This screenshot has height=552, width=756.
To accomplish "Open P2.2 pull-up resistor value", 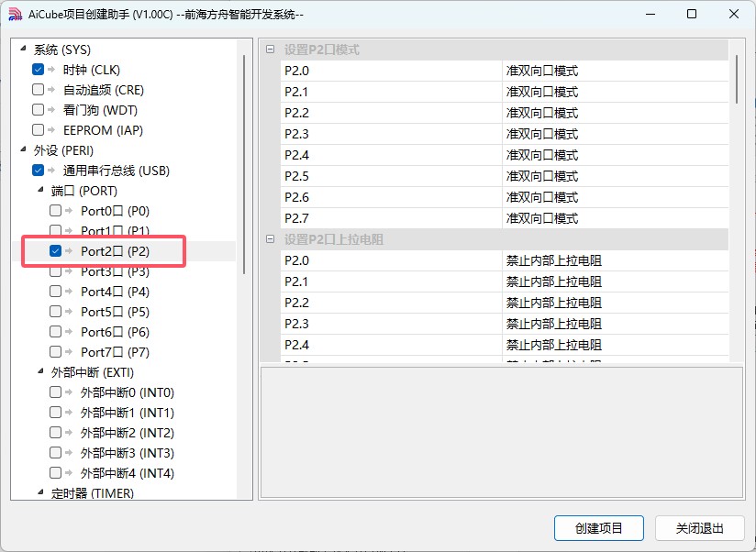I will click(x=615, y=303).
